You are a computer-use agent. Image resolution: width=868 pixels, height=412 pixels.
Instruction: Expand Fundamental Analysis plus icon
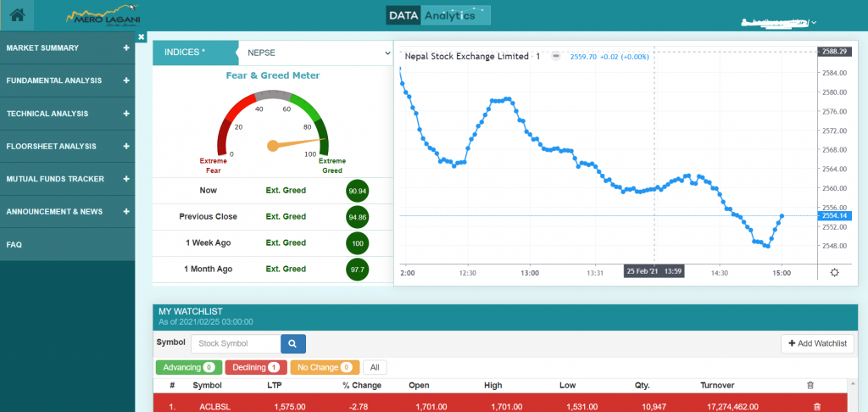126,81
